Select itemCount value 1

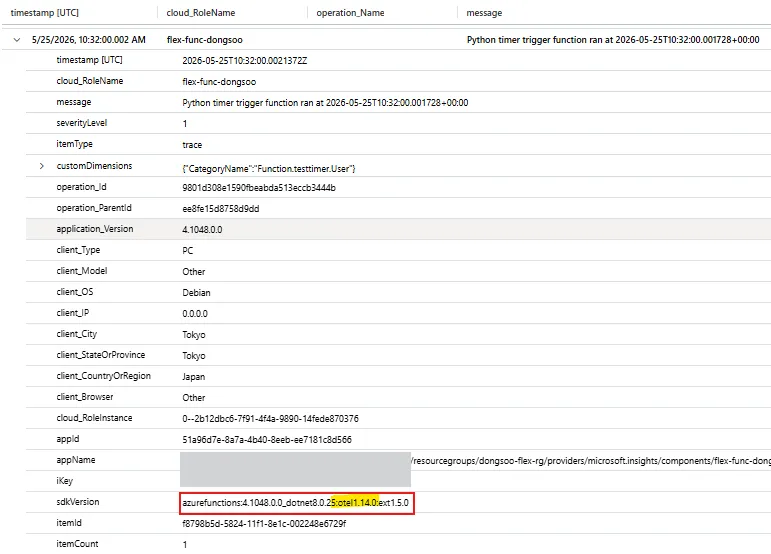185,545
